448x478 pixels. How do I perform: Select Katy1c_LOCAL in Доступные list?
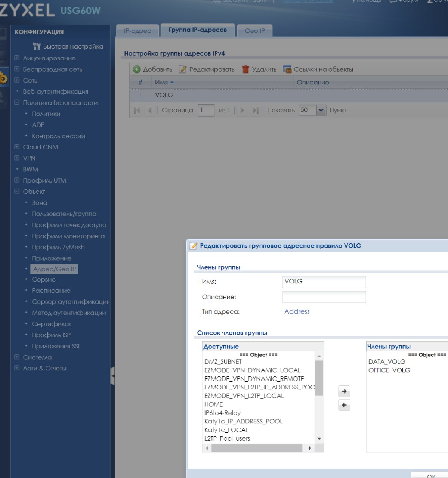pos(226,430)
